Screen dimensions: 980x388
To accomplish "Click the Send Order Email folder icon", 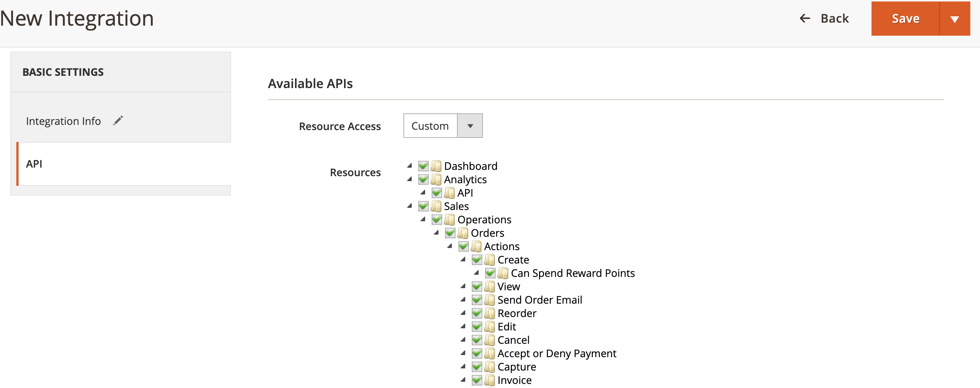I will coord(489,300).
